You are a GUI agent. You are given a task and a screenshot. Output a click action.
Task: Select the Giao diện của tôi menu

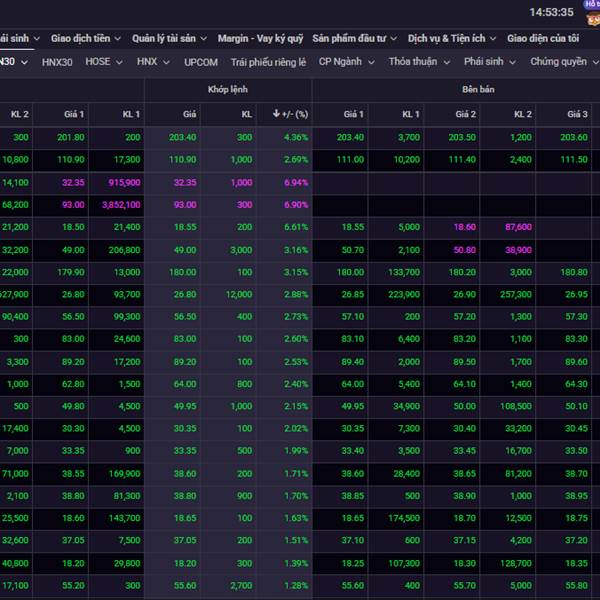point(545,38)
